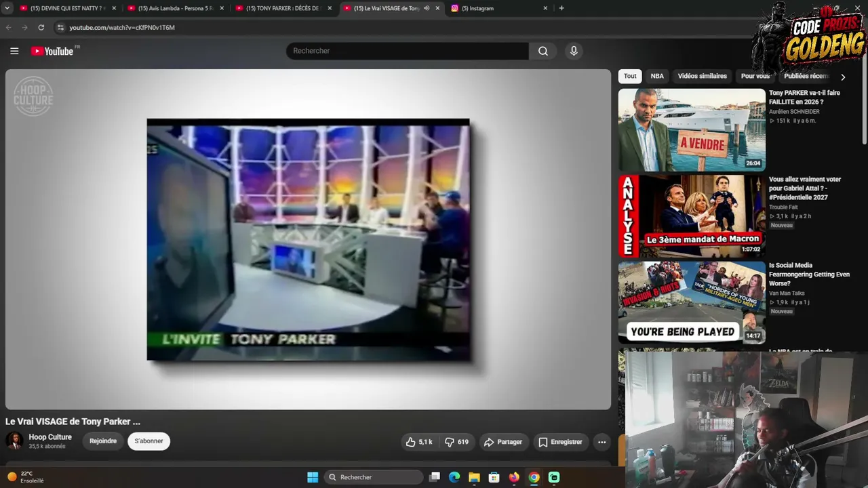Switch to the 'DEVINE QUI EST NATTY' tab

(x=68, y=8)
